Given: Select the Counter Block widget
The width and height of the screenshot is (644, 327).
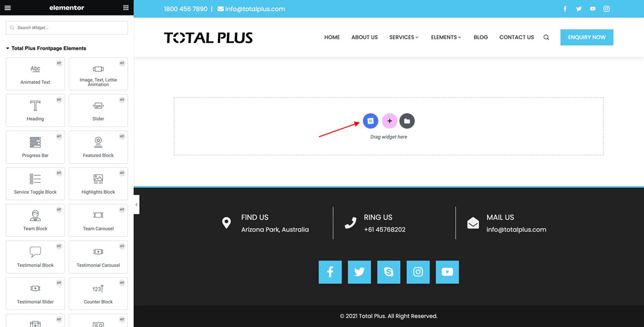Looking at the screenshot, I should point(98,293).
